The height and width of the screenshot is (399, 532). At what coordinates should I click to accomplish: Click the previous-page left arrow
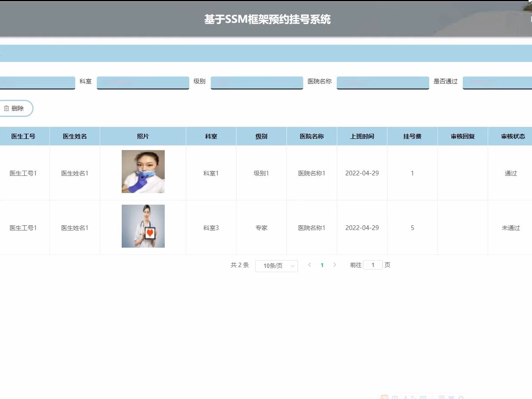point(310,265)
